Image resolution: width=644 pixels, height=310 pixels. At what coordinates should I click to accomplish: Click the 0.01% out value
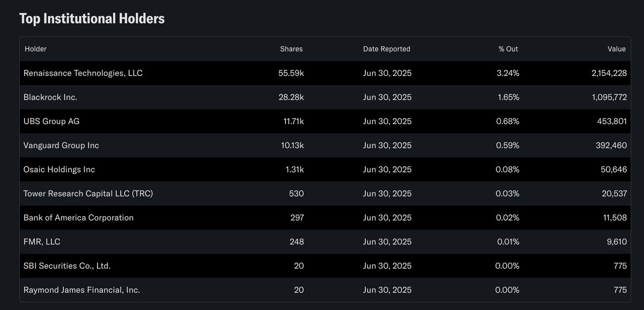click(x=508, y=242)
